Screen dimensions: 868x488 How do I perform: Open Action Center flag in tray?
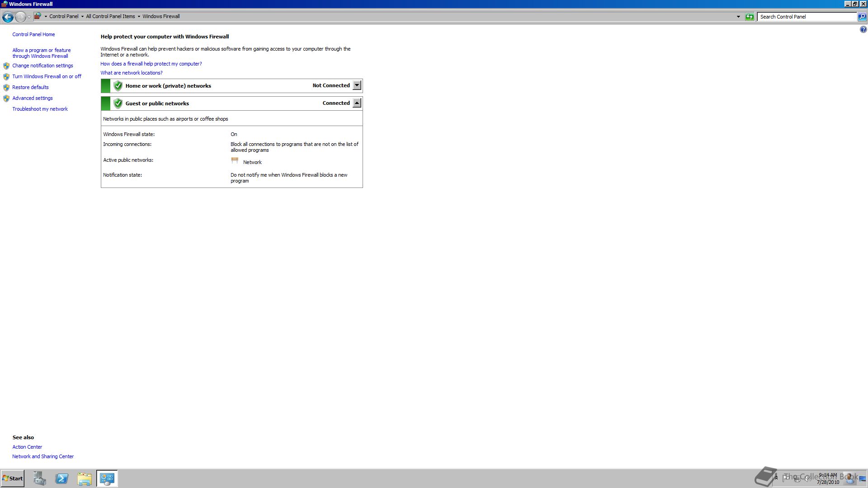click(786, 478)
